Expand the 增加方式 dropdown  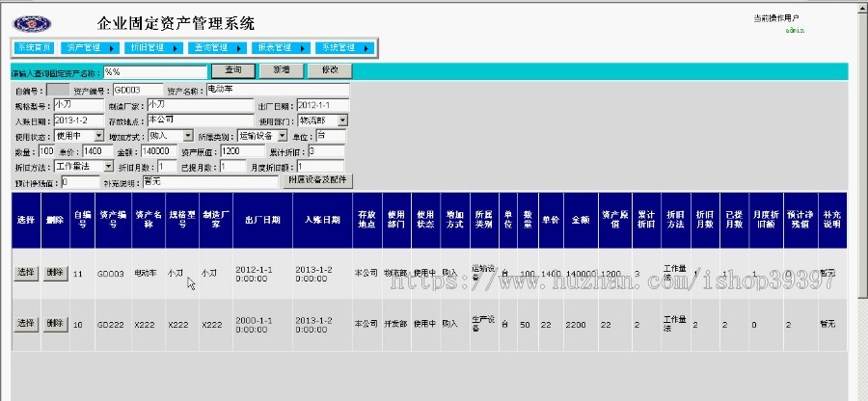point(188,136)
